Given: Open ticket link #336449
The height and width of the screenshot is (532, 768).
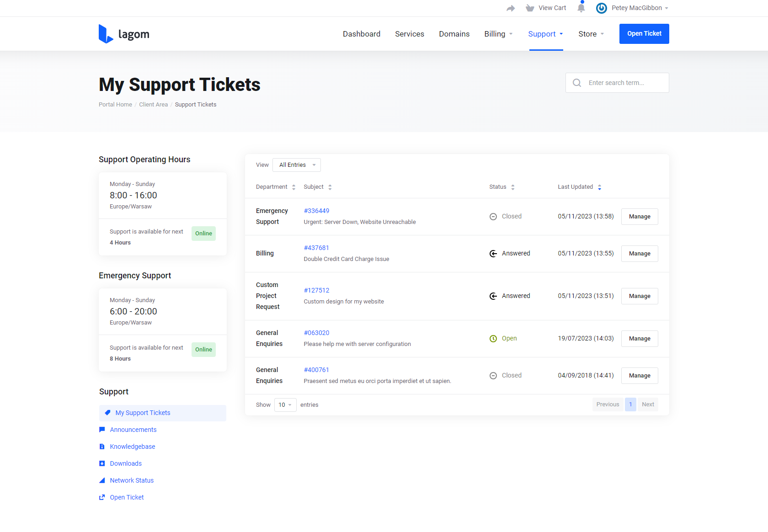Looking at the screenshot, I should point(316,211).
